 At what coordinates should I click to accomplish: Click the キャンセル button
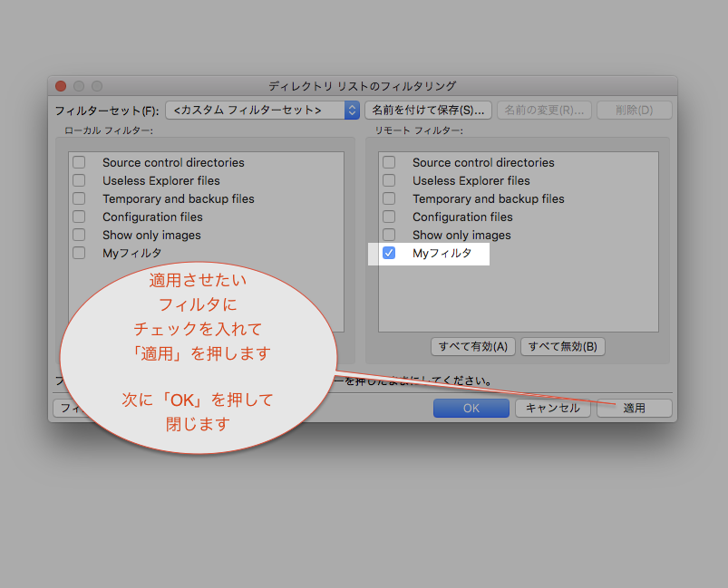click(x=552, y=408)
